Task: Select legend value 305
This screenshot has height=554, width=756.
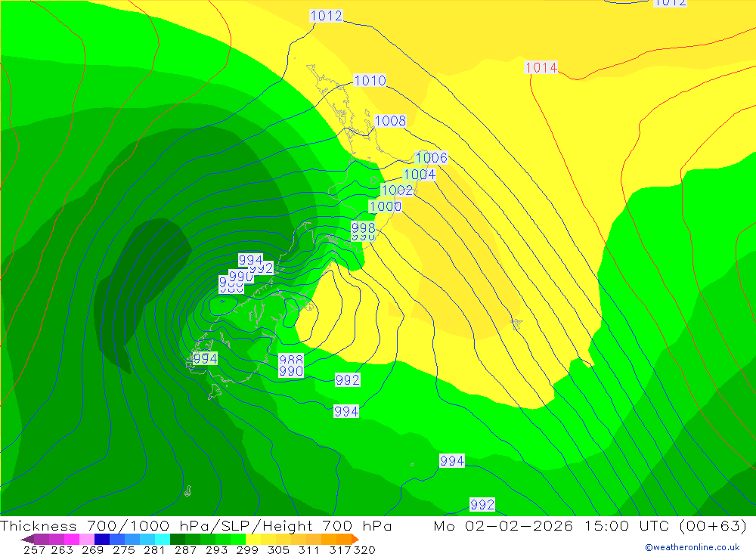Action: [x=278, y=550]
